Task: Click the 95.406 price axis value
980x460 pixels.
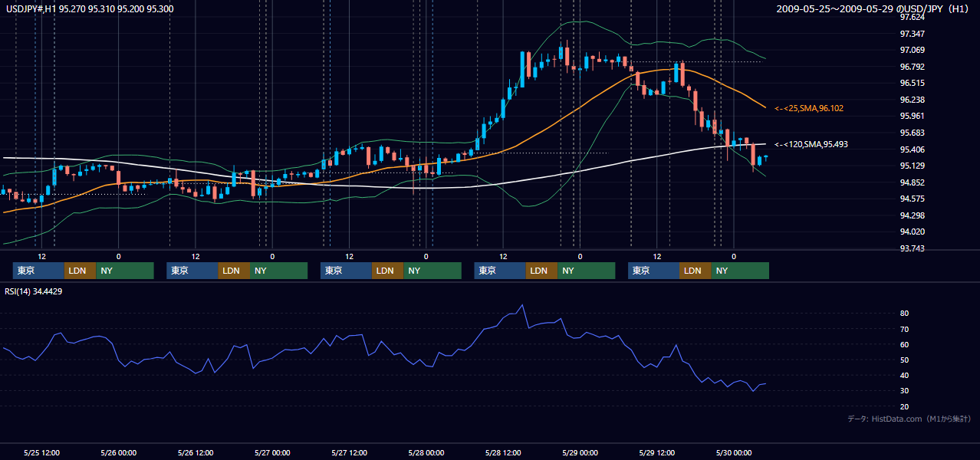Action: tap(912, 149)
